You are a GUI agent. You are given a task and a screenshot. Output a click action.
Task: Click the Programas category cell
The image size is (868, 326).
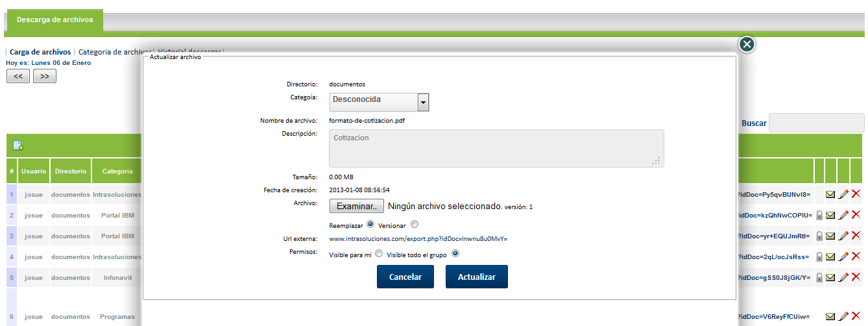point(117,316)
